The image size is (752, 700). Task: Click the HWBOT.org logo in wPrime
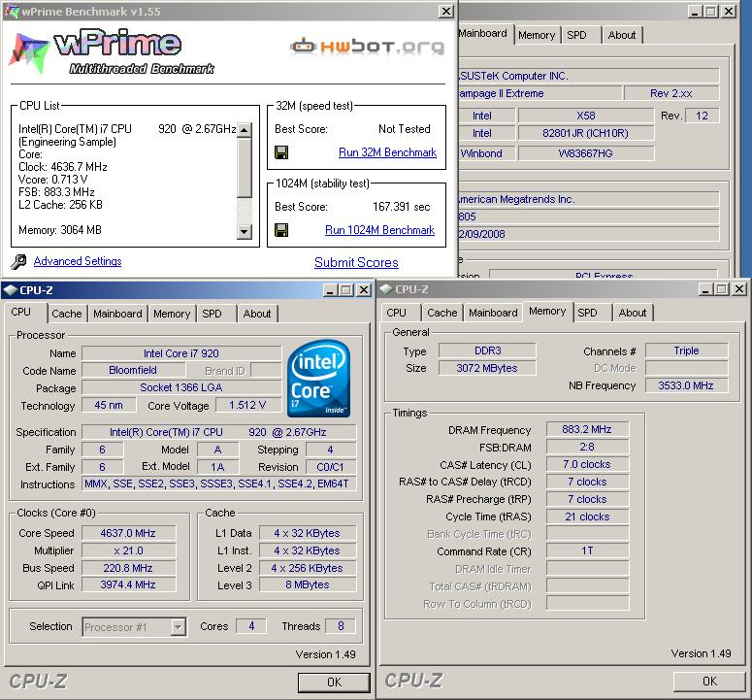tap(368, 46)
